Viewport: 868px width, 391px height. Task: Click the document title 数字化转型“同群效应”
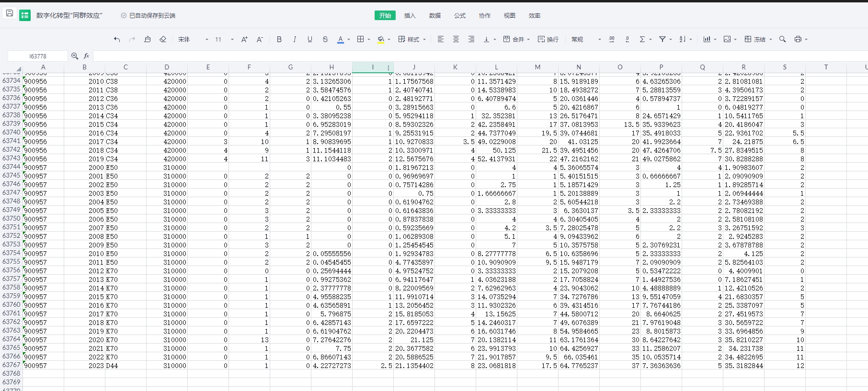(x=69, y=15)
